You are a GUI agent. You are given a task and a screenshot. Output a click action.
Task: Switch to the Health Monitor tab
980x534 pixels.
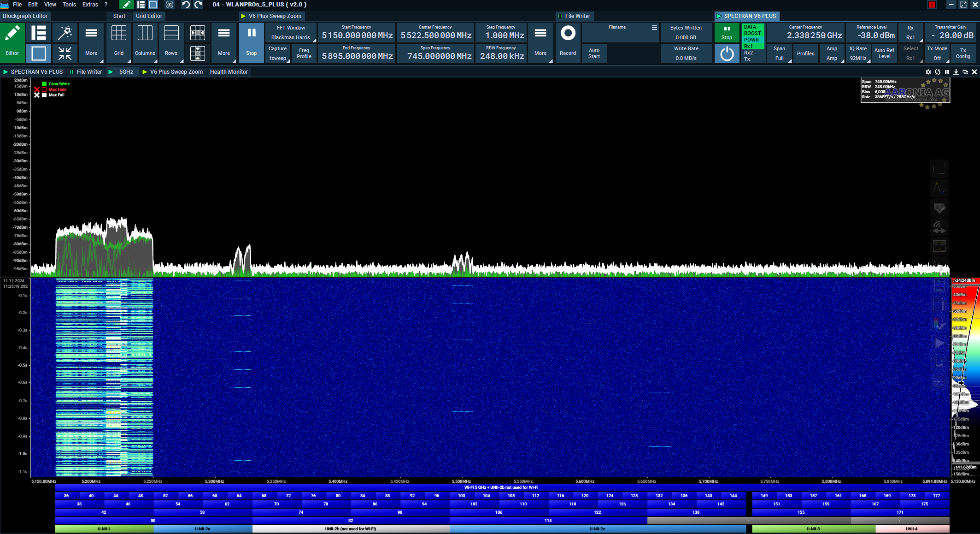pos(229,72)
